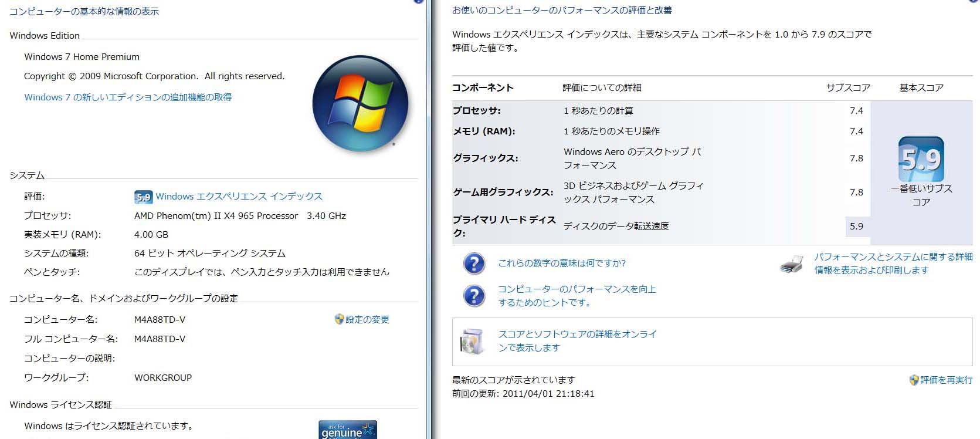Click the help icon beside これらの数字の意味は何ですか?
The image size is (980, 439).
474,264
